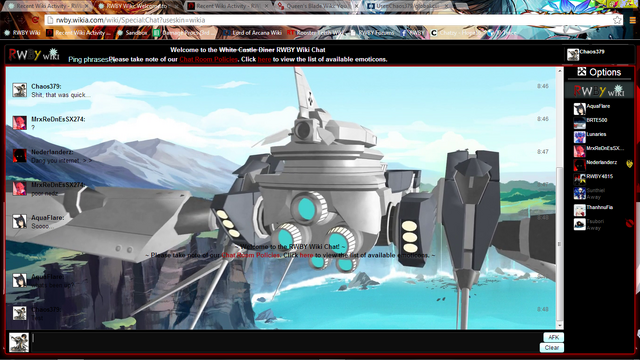Click the red badge next to Tsubori
Image resolution: width=640 pixels, height=360 pixels.
pos(629,223)
